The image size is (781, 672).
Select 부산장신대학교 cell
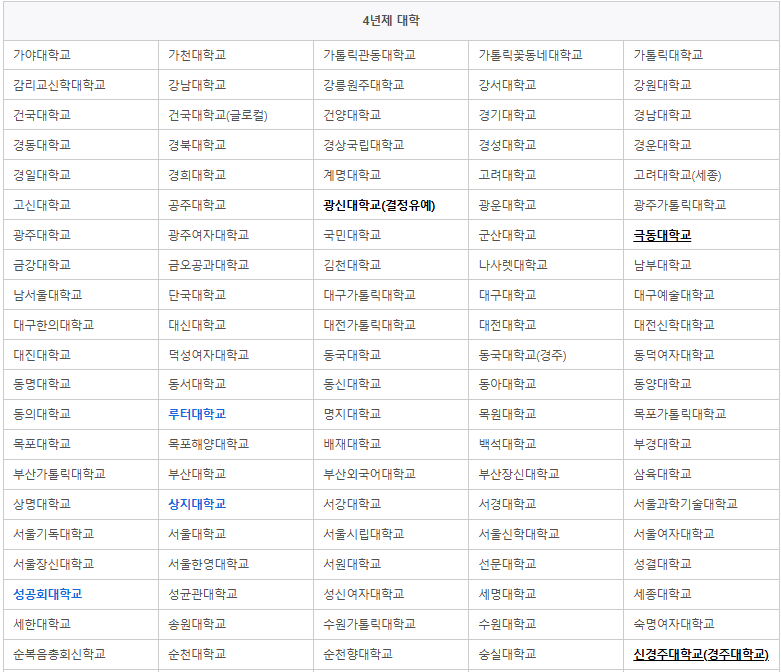tap(546, 474)
